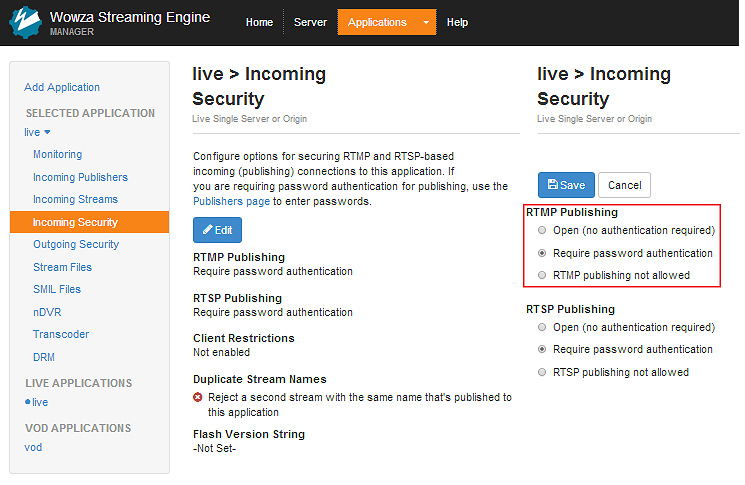Open DRM settings in sidebar

pyautogui.click(x=44, y=357)
